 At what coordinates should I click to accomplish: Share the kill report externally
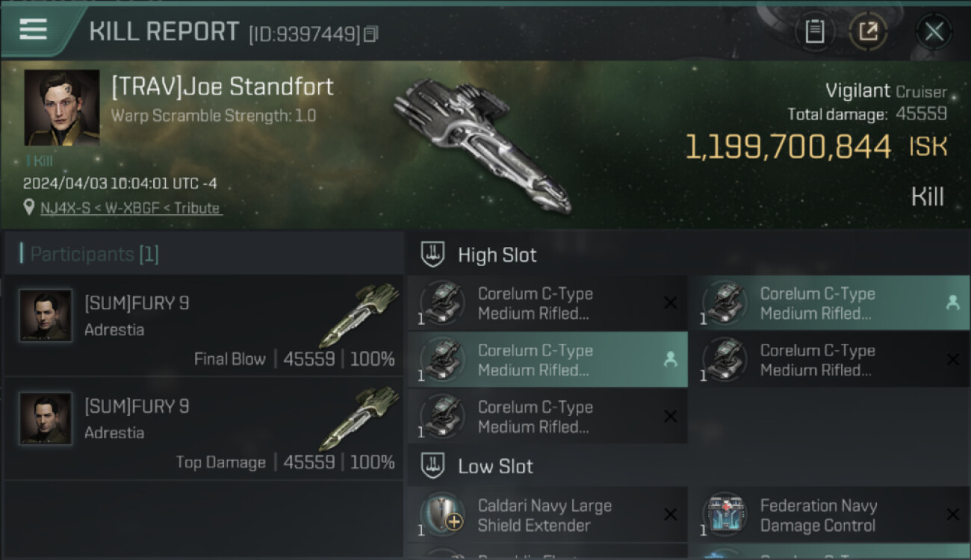(x=868, y=31)
